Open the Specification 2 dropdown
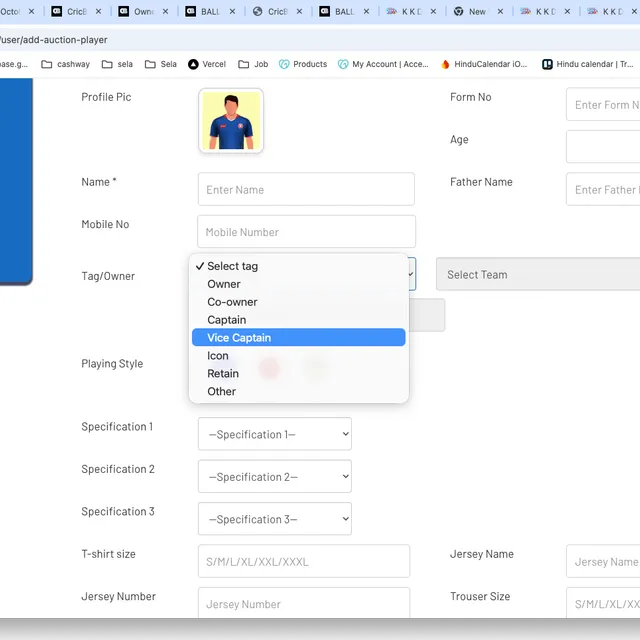Image resolution: width=640 pixels, height=640 pixels. pyautogui.click(x=275, y=476)
